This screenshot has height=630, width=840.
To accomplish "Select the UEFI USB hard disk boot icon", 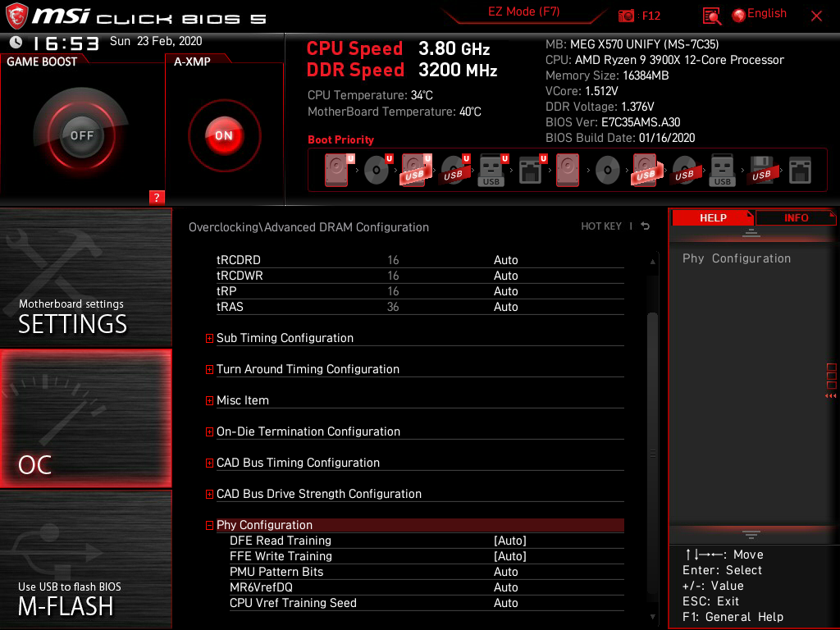I will (416, 170).
